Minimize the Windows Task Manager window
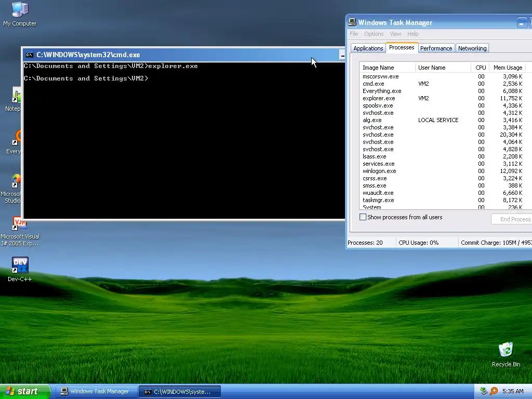532x399 pixels. (522, 23)
